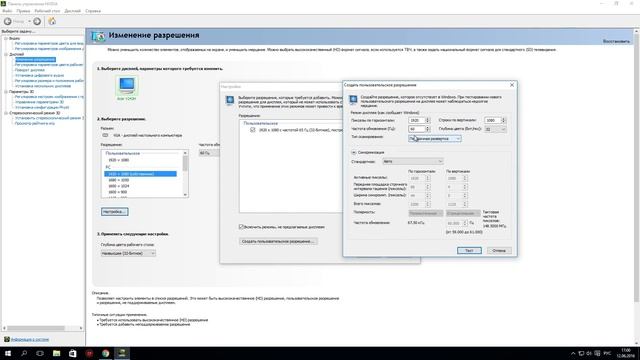Screen dimensions: 640x360
Task: Click the horizontal pixels stepper arrows
Action: click(428, 120)
